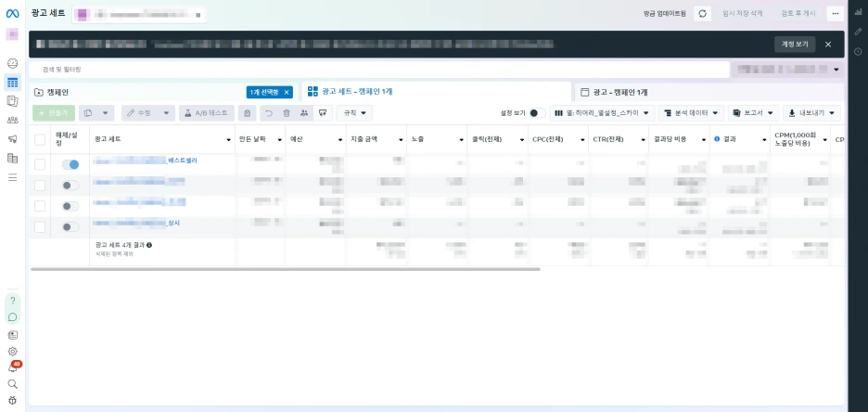Image resolution: width=868 pixels, height=412 pixels.
Task: Open the ads reporting pages icon in sidebar
Action: pyautogui.click(x=12, y=101)
